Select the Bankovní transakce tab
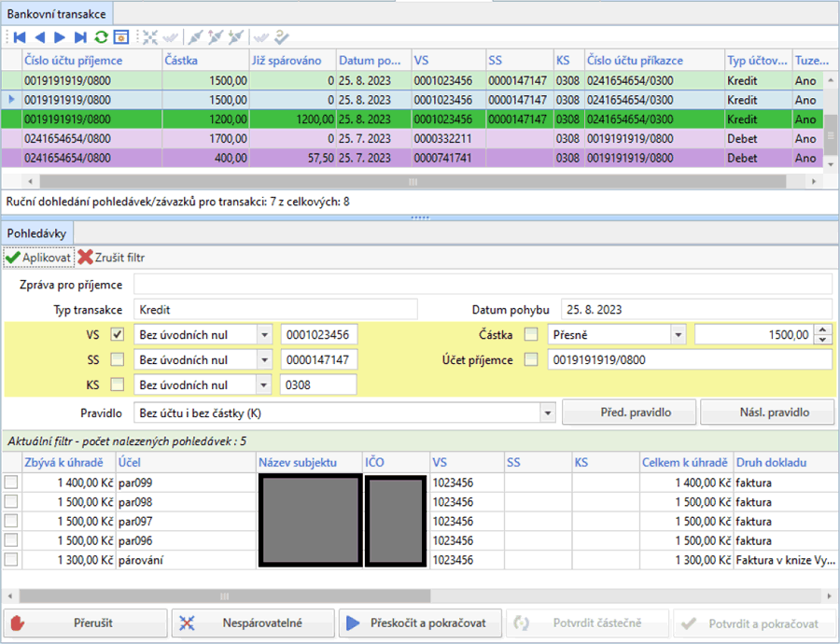840x644 pixels. pos(56,13)
